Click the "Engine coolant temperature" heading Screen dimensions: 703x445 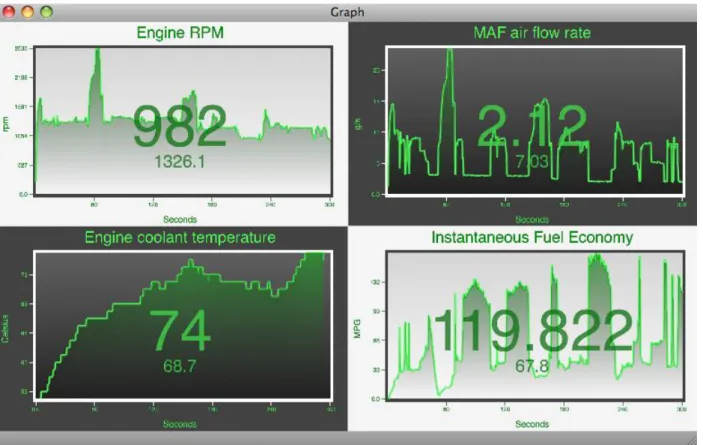pos(180,237)
